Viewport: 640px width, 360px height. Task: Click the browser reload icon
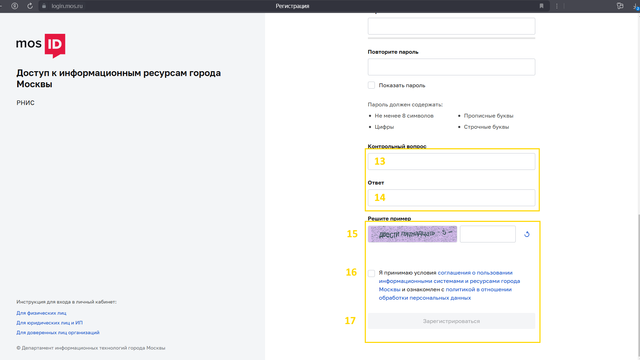30,6
